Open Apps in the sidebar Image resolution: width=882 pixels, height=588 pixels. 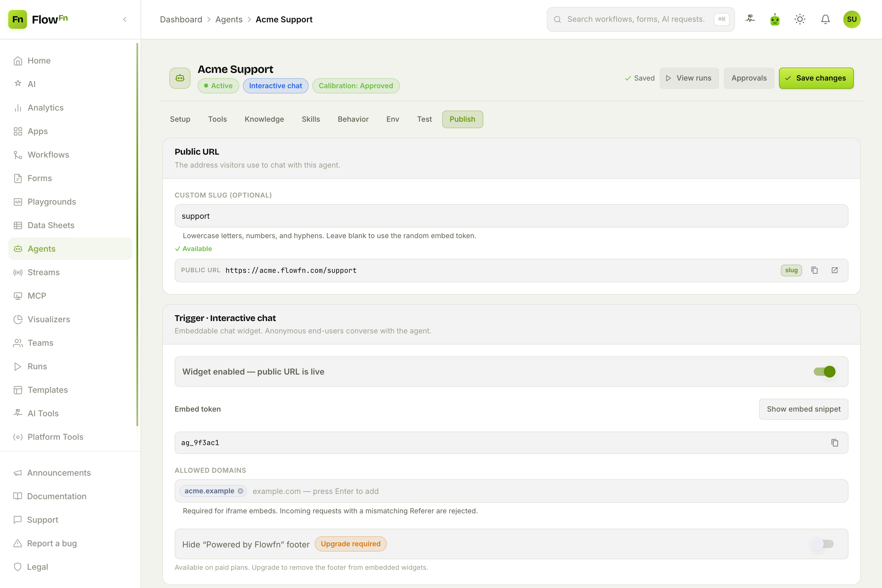(70, 131)
